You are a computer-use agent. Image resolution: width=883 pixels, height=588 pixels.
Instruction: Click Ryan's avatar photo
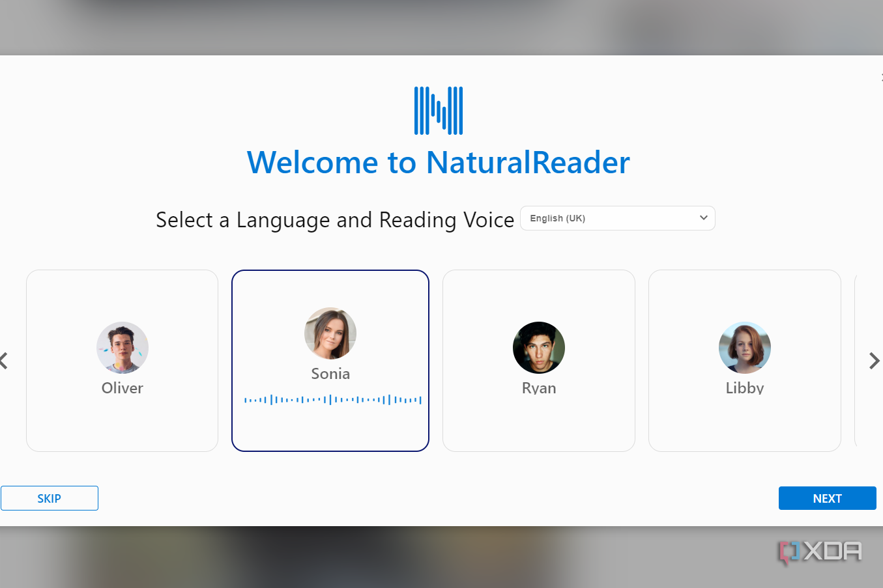click(x=539, y=348)
